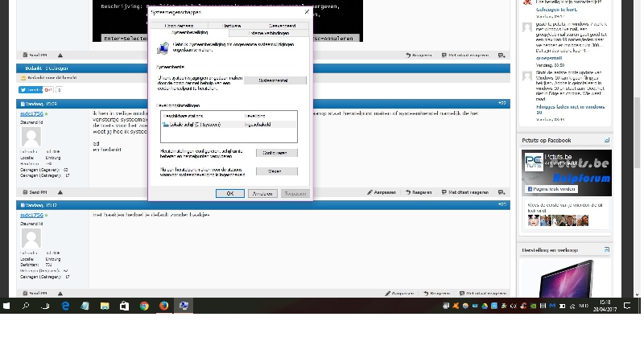Click mdc1756 avatar in post #23

(x=31, y=238)
